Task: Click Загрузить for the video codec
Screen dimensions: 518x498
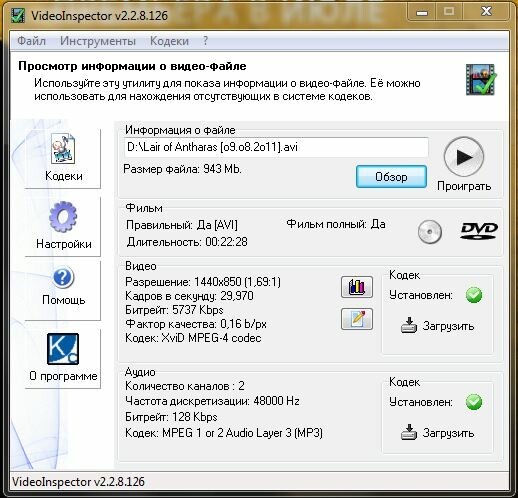Action: tap(437, 326)
